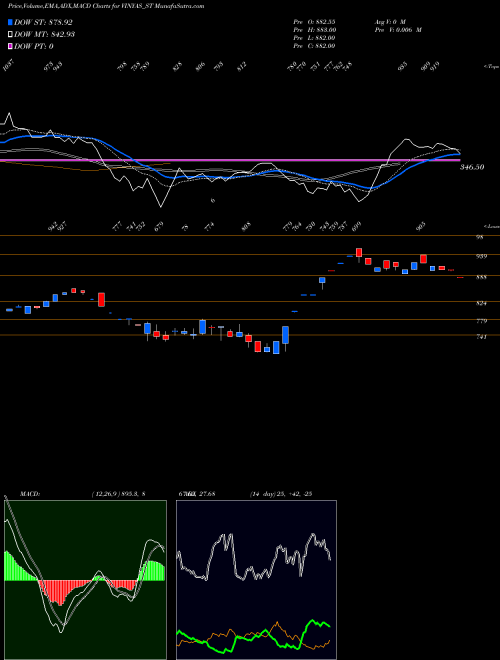Click the 'Pre V: 0.006 M' volume text

(398, 30)
